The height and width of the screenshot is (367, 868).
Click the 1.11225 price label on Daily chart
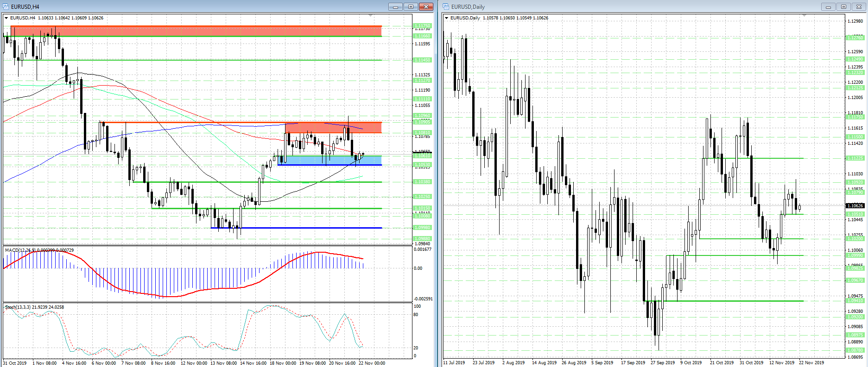pos(855,158)
